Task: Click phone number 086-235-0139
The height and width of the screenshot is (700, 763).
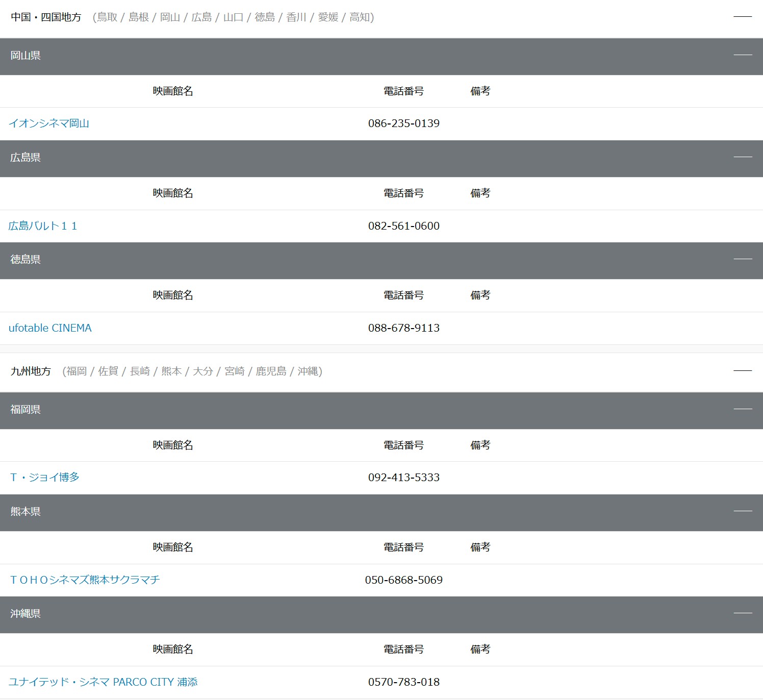Action: (x=403, y=123)
